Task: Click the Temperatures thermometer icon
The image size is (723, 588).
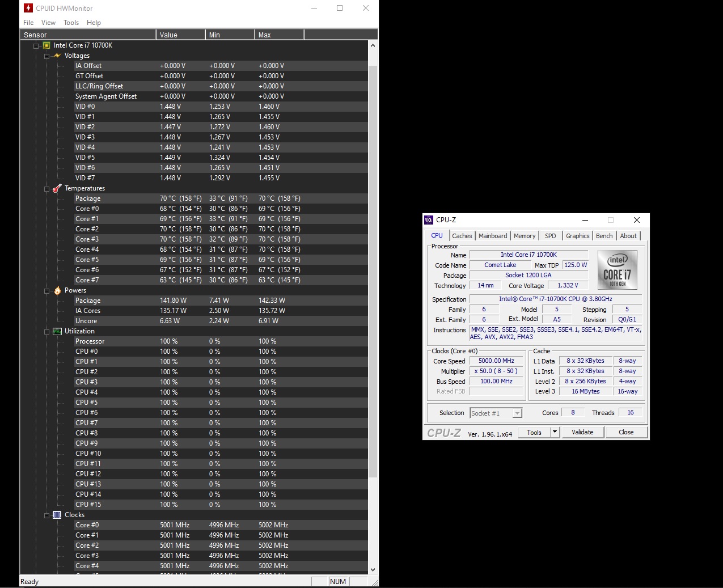Action: coord(57,188)
